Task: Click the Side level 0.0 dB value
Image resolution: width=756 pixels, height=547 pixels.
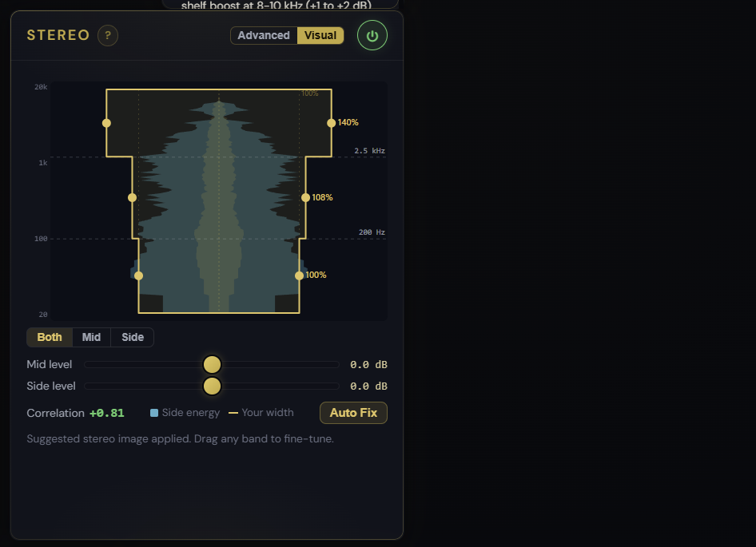Action: (369, 386)
